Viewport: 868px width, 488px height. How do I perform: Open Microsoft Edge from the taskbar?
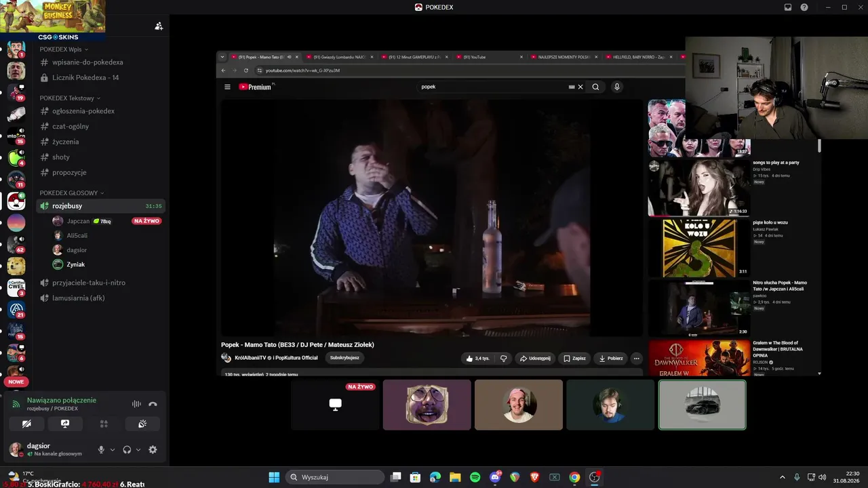[435, 477]
